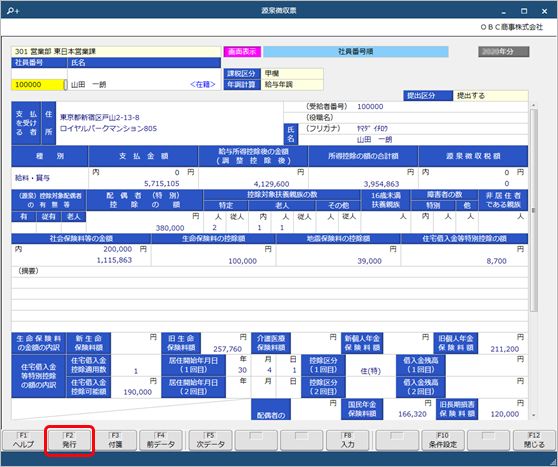The width and height of the screenshot is (558, 467).
Task: Click the year indicator 年分 box
Action: [504, 52]
